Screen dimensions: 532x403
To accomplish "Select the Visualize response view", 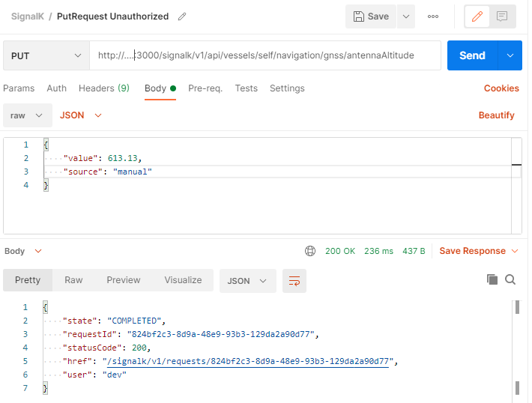I will (184, 280).
